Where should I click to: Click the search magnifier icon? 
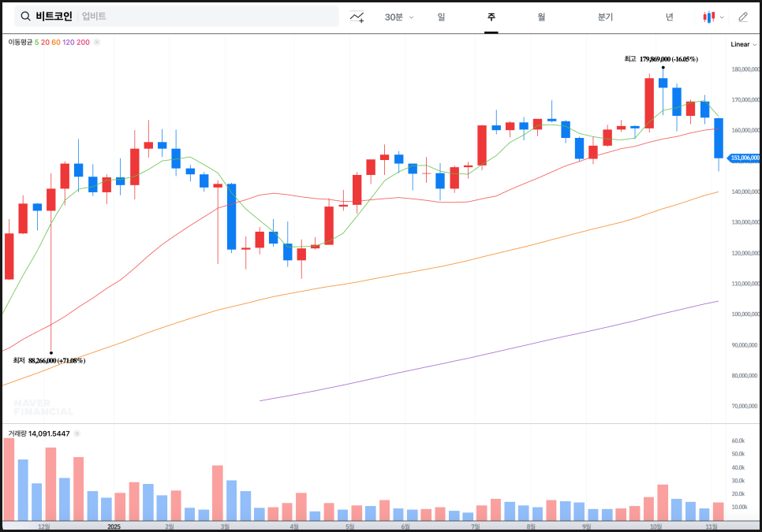click(25, 17)
